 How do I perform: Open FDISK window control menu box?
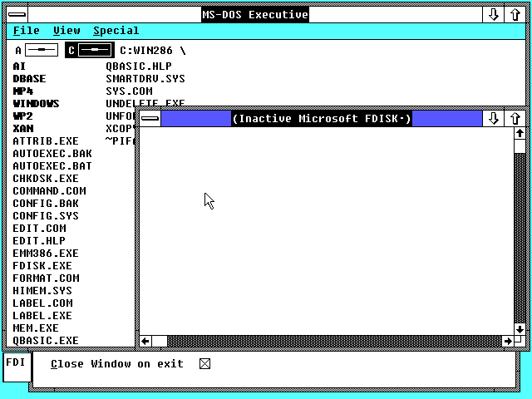click(x=150, y=118)
